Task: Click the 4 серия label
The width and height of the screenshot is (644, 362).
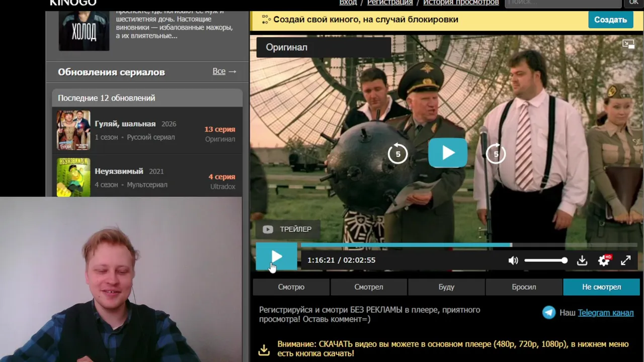Action: pyautogui.click(x=222, y=176)
